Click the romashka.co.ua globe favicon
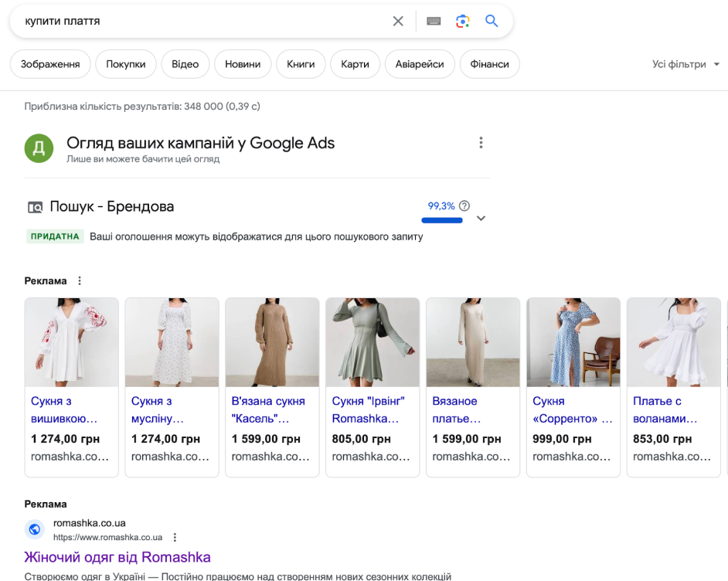The image size is (728, 581). [x=35, y=529]
